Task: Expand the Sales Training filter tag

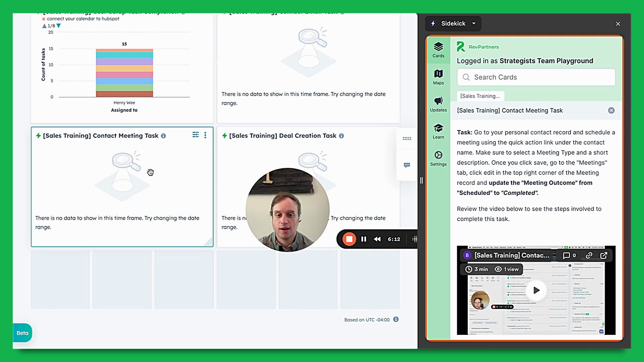Action: [x=480, y=96]
